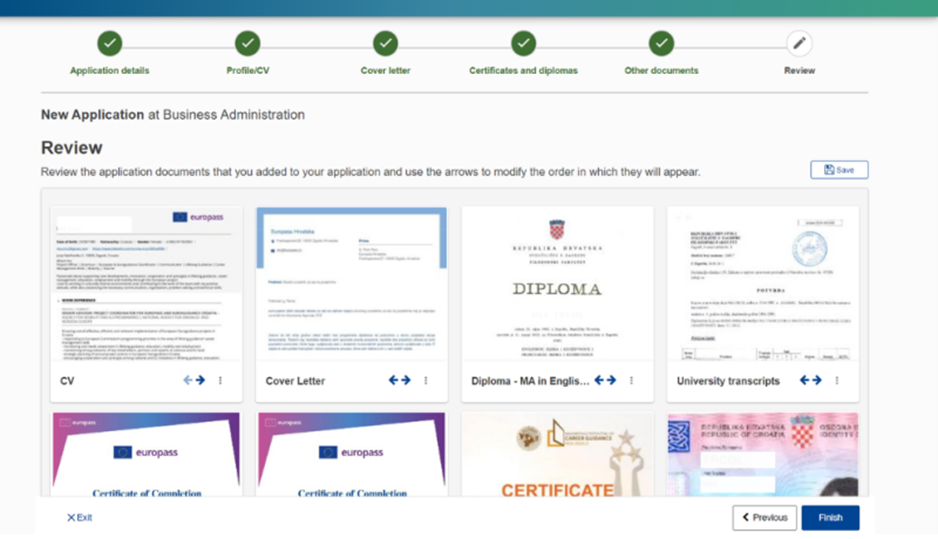
Task: Open the CV document thumbnail
Action: 147,284
